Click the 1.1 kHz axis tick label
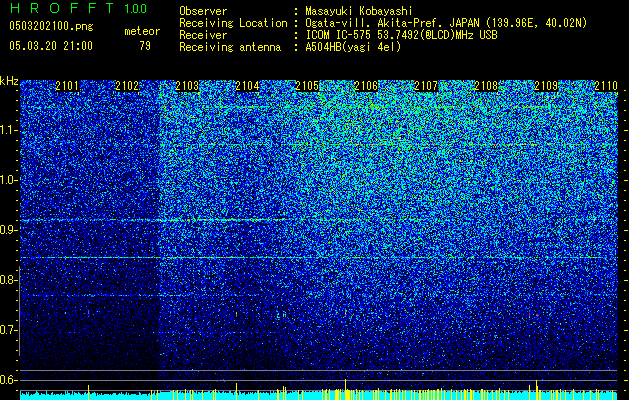The width and height of the screenshot is (629, 400). tap(8, 130)
